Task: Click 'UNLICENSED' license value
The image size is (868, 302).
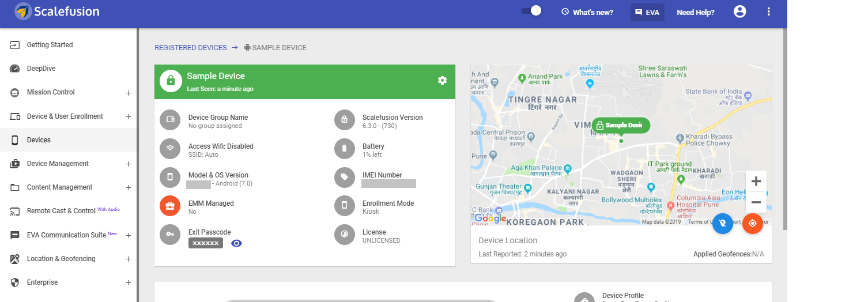Action: [x=382, y=240]
